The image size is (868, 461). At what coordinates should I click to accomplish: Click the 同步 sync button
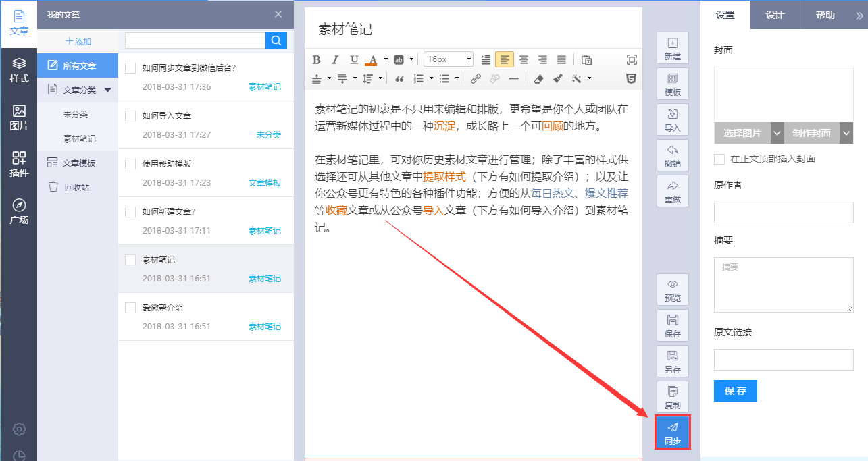click(x=672, y=433)
